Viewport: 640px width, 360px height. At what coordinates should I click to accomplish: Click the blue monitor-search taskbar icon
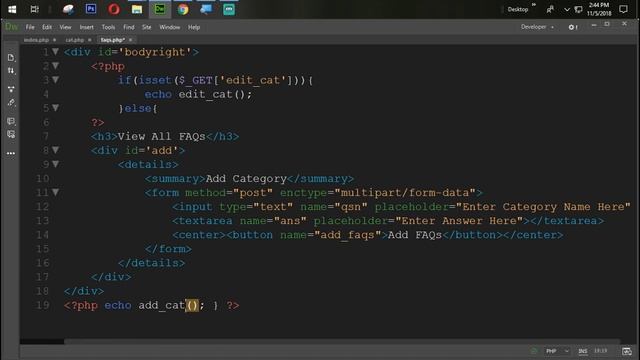(206, 9)
